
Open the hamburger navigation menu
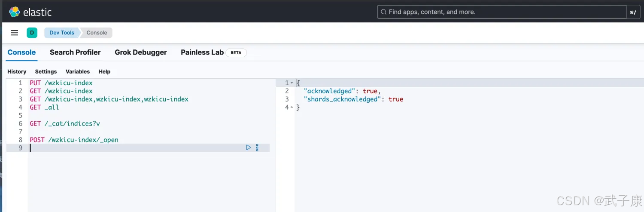[x=15, y=33]
